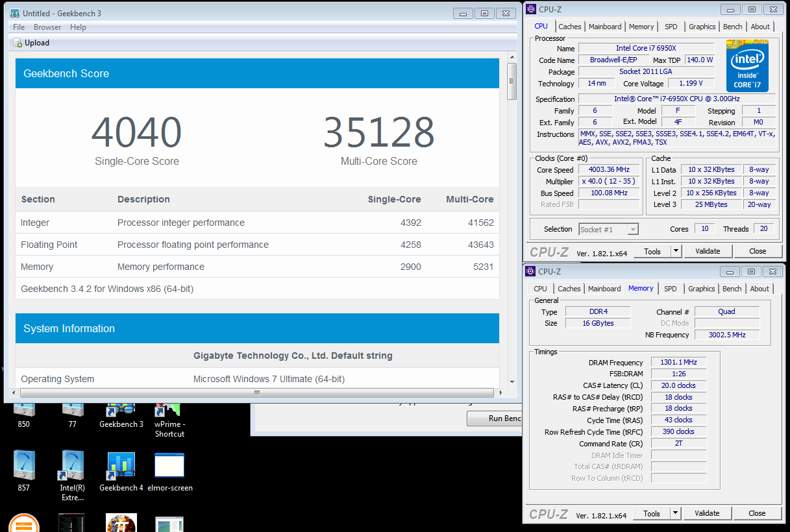Image resolution: width=790 pixels, height=532 pixels.
Task: Open Mainboard tab in bottom CPU-Z window
Action: click(604, 289)
